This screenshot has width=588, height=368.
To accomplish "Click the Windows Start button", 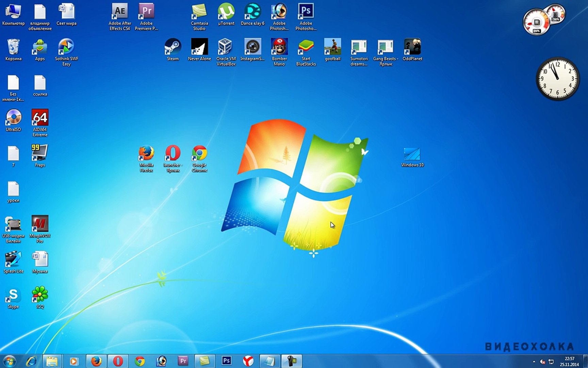I will pyautogui.click(x=10, y=361).
